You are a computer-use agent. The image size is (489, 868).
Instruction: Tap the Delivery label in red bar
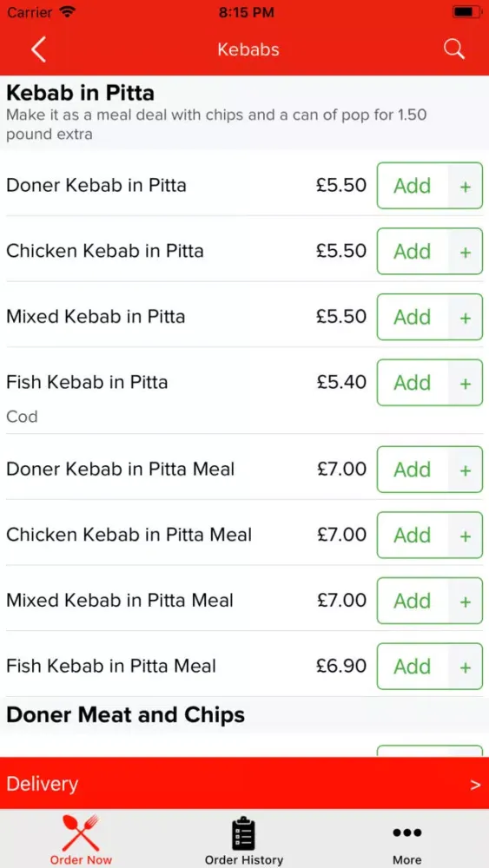42,784
